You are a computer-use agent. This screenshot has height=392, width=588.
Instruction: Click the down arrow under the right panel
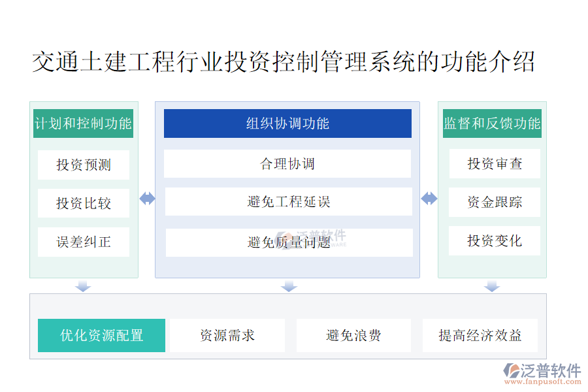pos(492,286)
